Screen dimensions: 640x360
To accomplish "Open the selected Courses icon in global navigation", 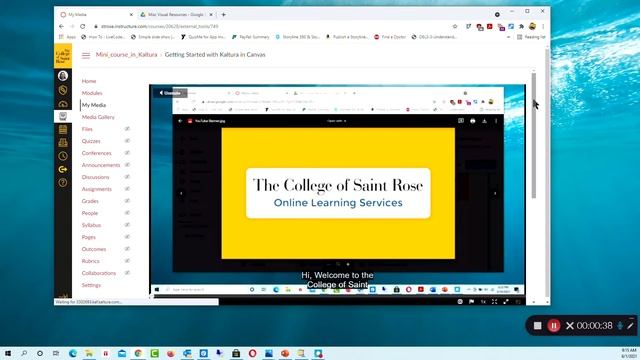I will pyautogui.click(x=63, y=116).
